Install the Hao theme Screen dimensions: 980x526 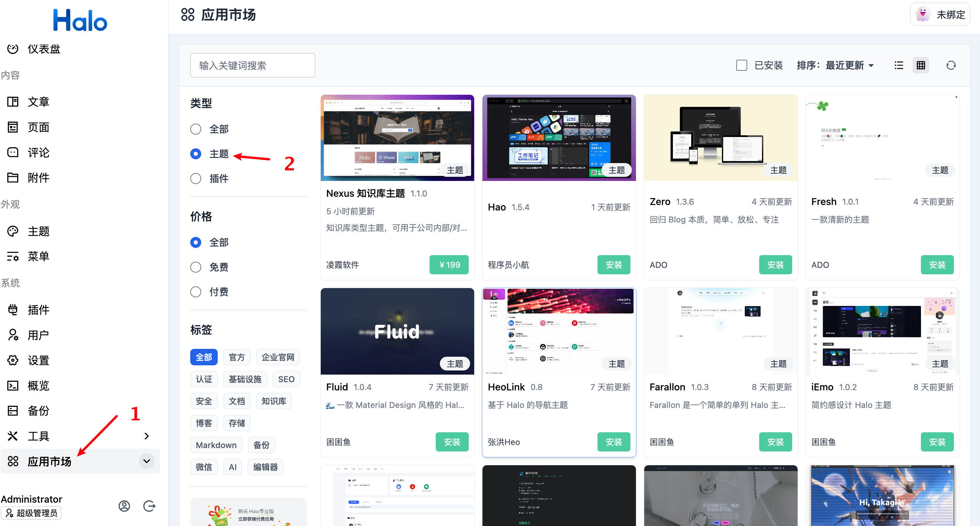(x=614, y=265)
